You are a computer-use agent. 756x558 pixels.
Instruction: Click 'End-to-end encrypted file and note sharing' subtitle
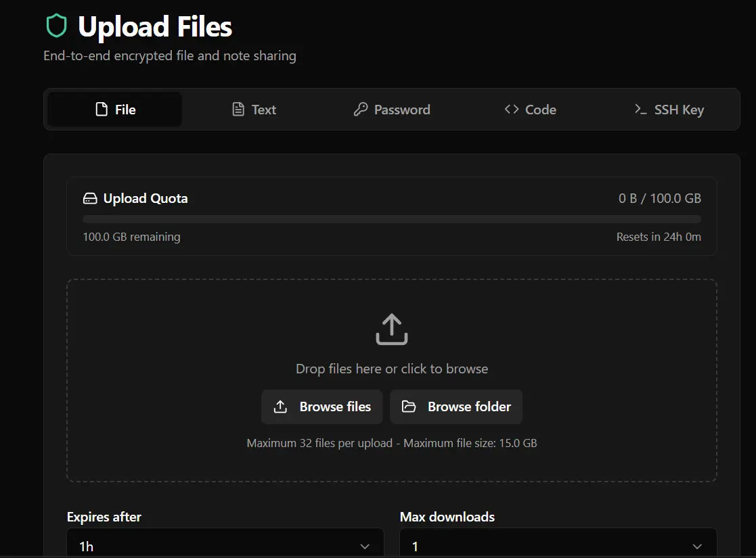coord(170,56)
